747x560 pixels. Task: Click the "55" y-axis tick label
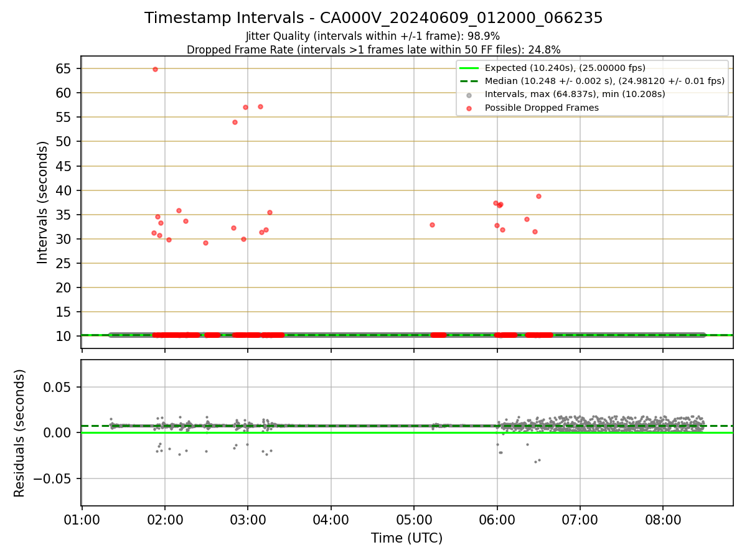pyautogui.click(x=65, y=117)
